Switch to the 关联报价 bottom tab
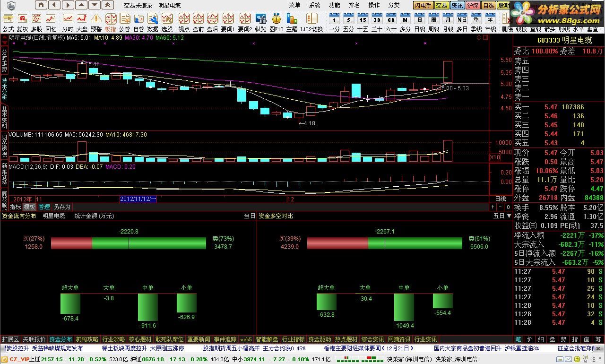 click(35, 339)
